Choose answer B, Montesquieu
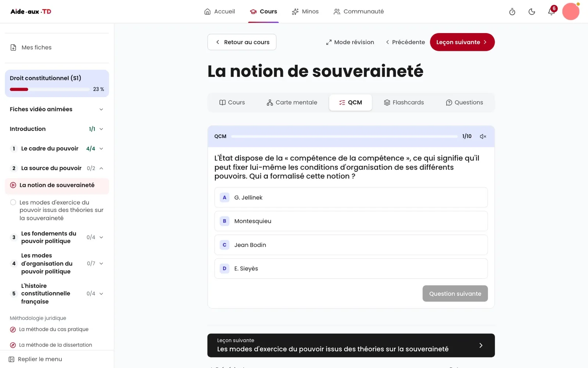Image resolution: width=588 pixels, height=368 pixels. tap(351, 221)
